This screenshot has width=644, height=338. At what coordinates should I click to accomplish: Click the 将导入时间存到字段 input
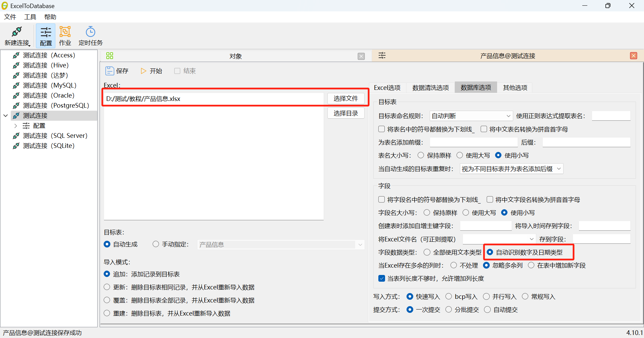(x=605, y=226)
